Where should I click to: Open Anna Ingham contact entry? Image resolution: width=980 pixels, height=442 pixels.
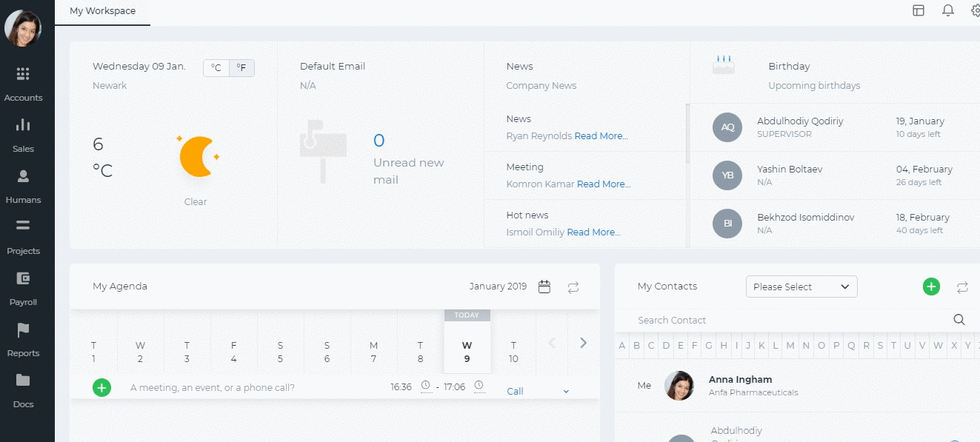797,386
